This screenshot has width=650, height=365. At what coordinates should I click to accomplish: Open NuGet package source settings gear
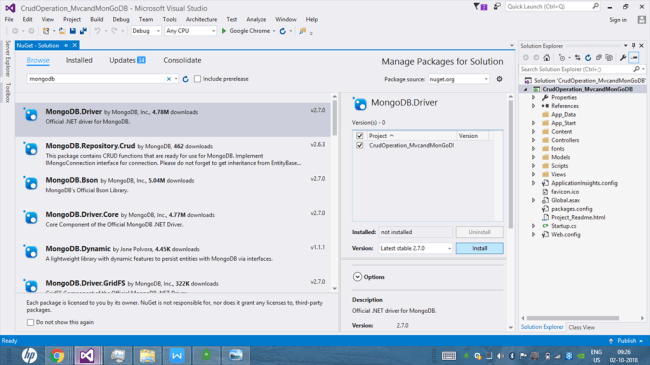point(500,79)
